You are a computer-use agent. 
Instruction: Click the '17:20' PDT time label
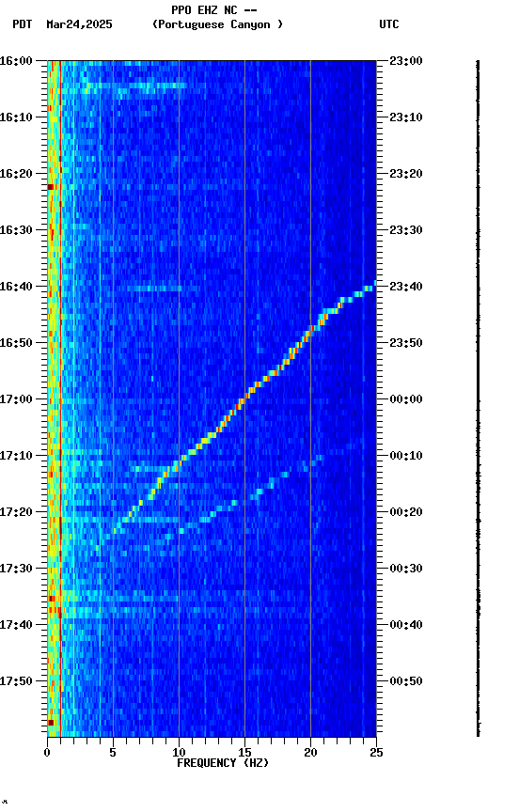point(16,512)
